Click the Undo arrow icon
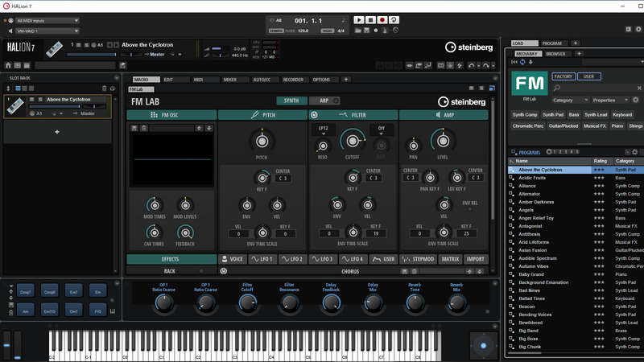 [x=472, y=66]
